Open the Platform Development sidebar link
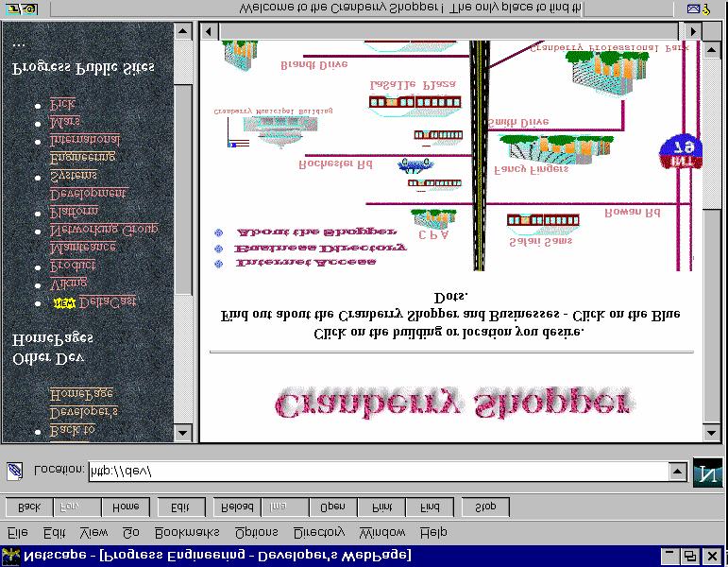 point(88,202)
